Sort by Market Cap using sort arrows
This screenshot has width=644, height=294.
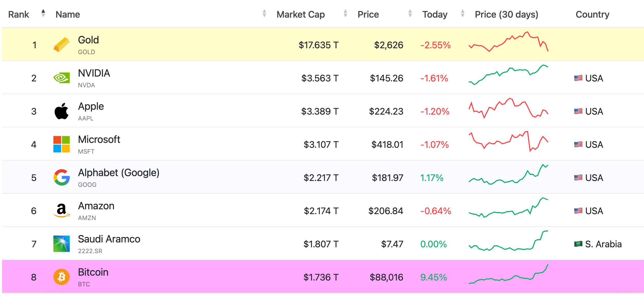pos(345,13)
